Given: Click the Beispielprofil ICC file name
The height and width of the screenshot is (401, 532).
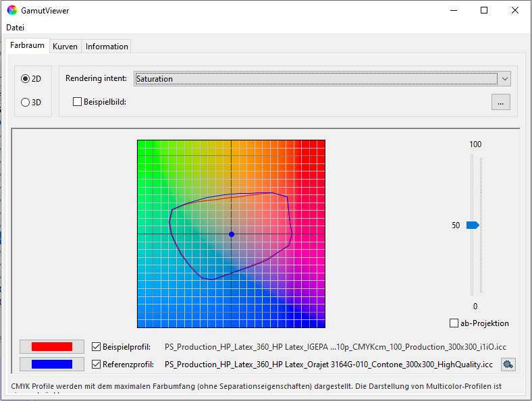Looking at the screenshot, I should (335, 347).
